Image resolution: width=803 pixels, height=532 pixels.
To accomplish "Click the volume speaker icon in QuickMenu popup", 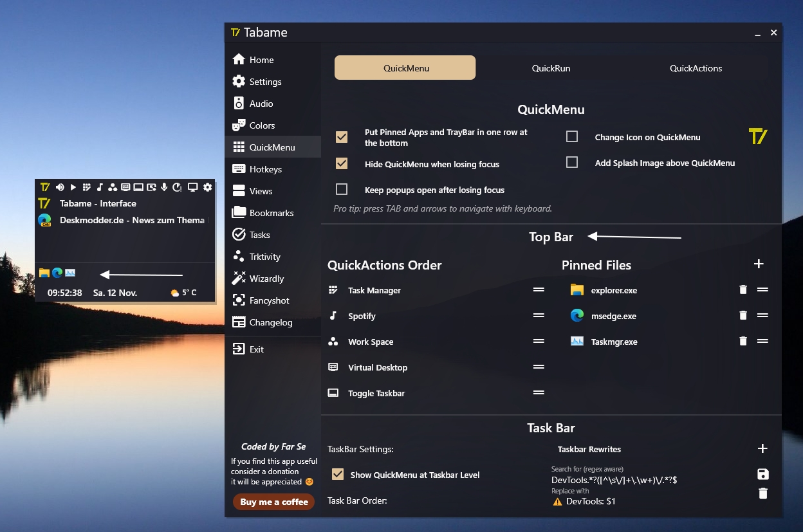I will 60,187.
